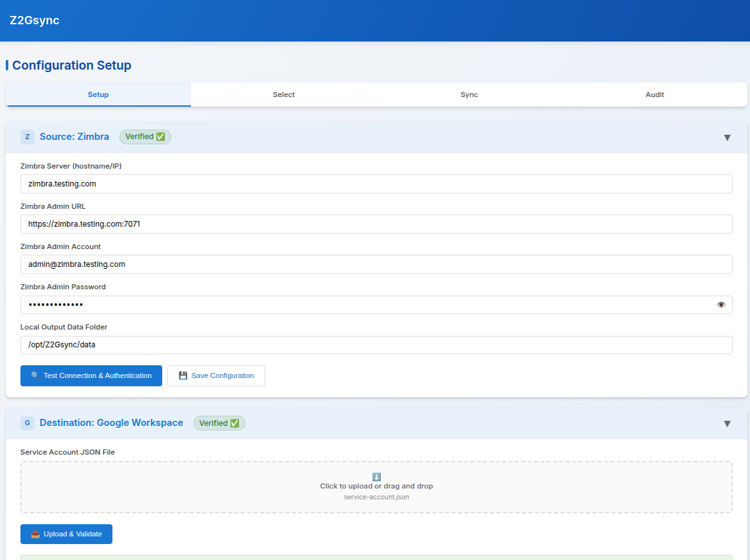This screenshot has width=750, height=560.
Task: Click Test Connection & Authentication
Action: [x=91, y=375]
